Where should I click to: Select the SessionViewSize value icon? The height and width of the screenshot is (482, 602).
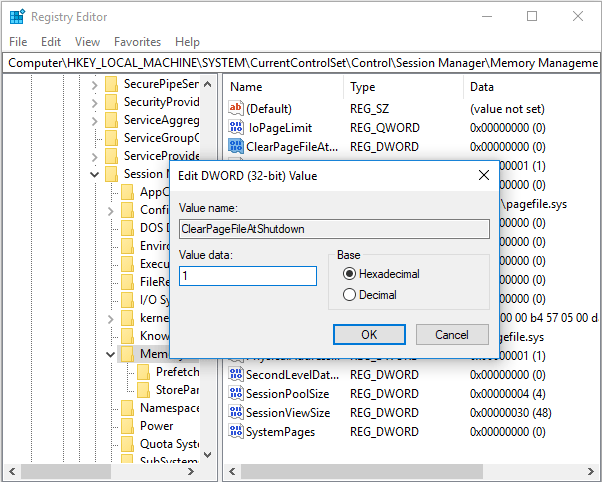pyautogui.click(x=235, y=412)
